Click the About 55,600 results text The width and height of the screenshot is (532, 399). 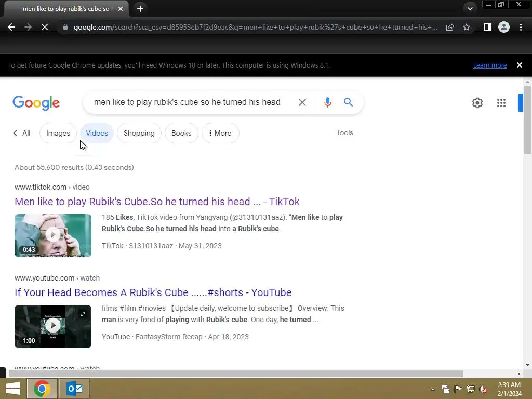[x=74, y=167]
